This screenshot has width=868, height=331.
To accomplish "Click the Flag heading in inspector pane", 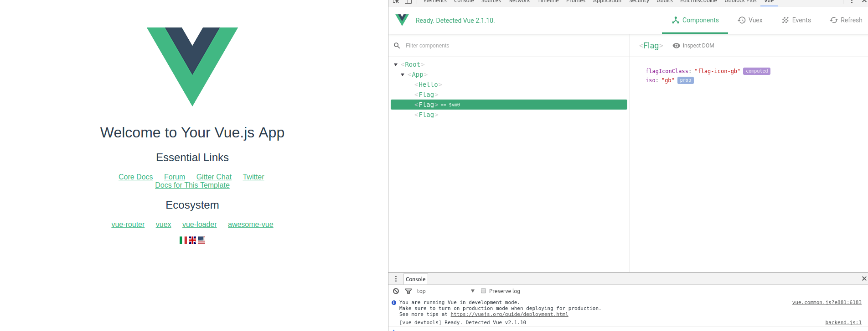I will 651,46.
